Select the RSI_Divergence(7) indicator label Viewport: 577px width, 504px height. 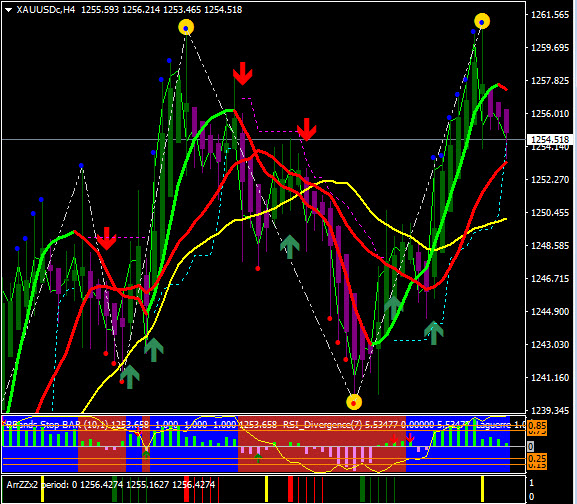point(322,425)
